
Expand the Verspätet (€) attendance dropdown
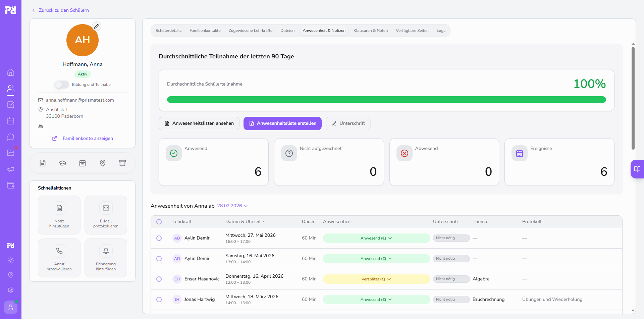tap(376, 279)
